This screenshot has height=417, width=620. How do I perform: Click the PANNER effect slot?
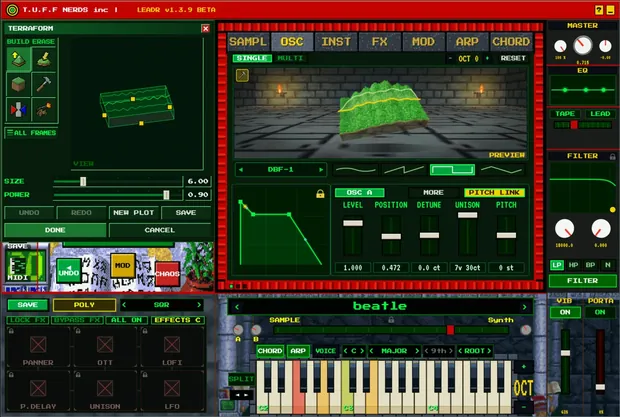[38, 347]
